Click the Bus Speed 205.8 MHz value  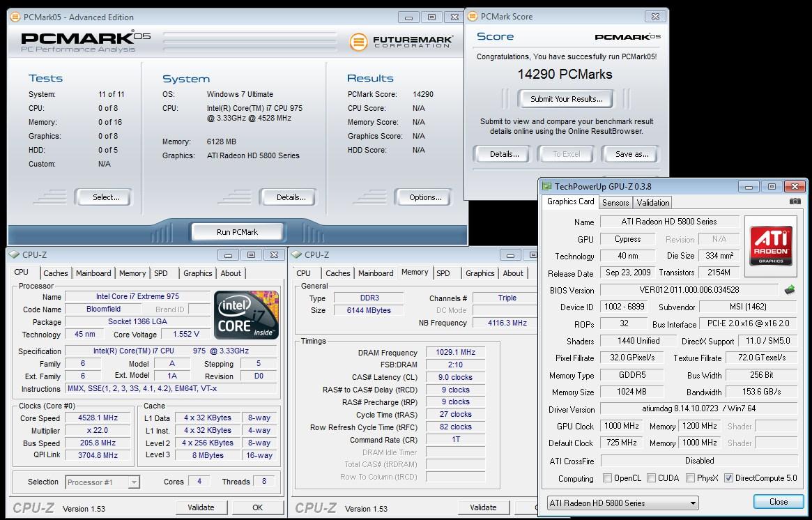[x=98, y=443]
